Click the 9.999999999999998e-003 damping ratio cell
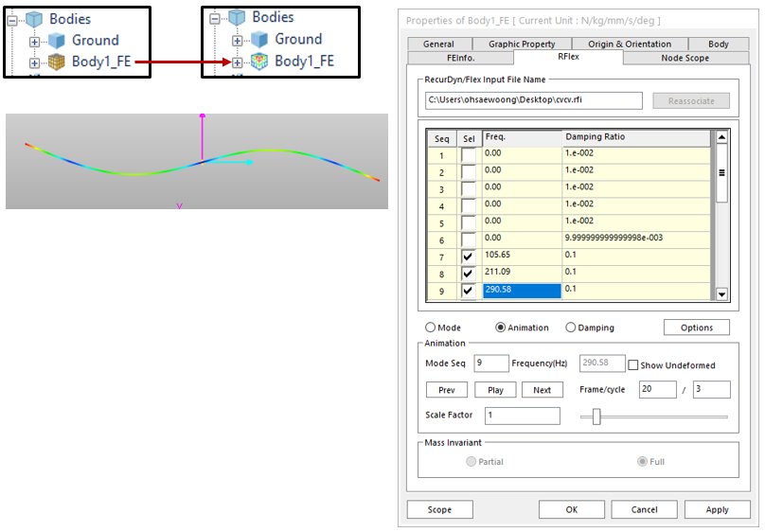The image size is (765, 532). (636, 239)
